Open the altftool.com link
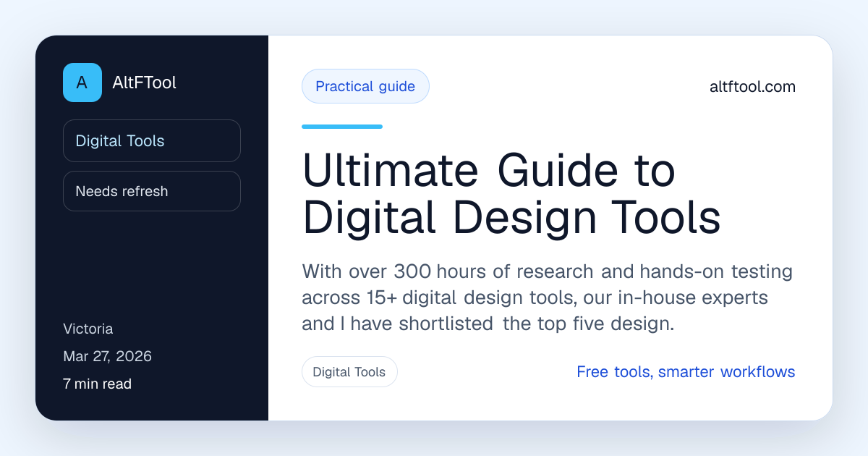The image size is (868, 456). [752, 87]
